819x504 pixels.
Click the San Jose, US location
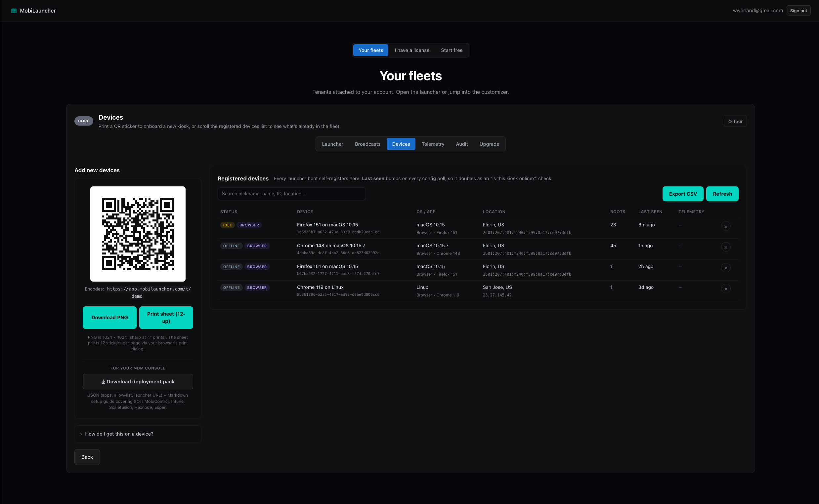(x=497, y=287)
